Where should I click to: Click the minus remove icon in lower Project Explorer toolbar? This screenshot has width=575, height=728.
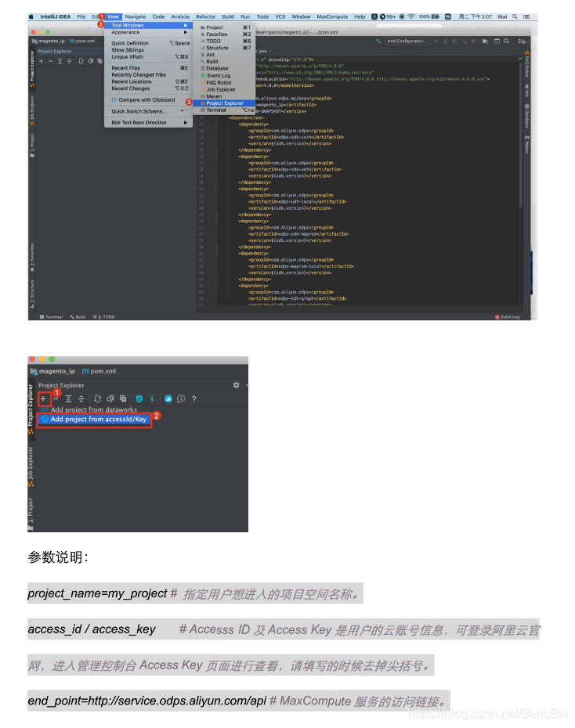(56, 398)
